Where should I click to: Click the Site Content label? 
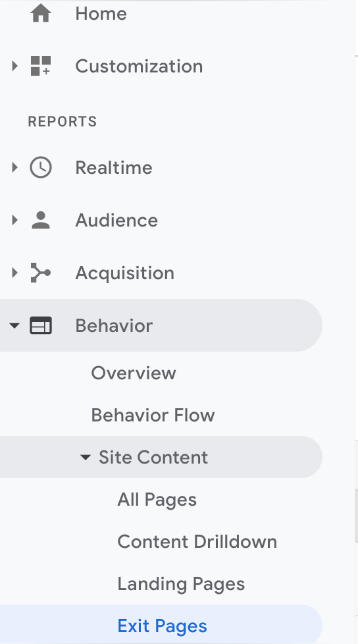(153, 457)
